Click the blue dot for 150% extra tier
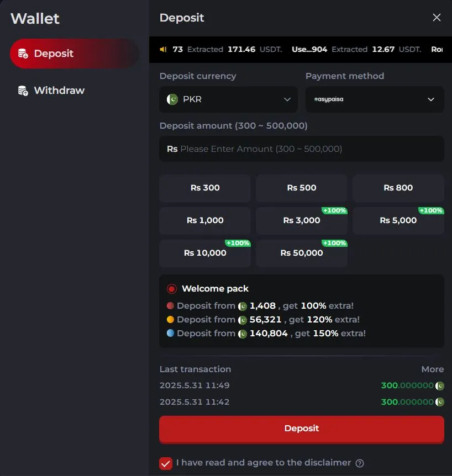The width and height of the screenshot is (452, 476). [170, 333]
